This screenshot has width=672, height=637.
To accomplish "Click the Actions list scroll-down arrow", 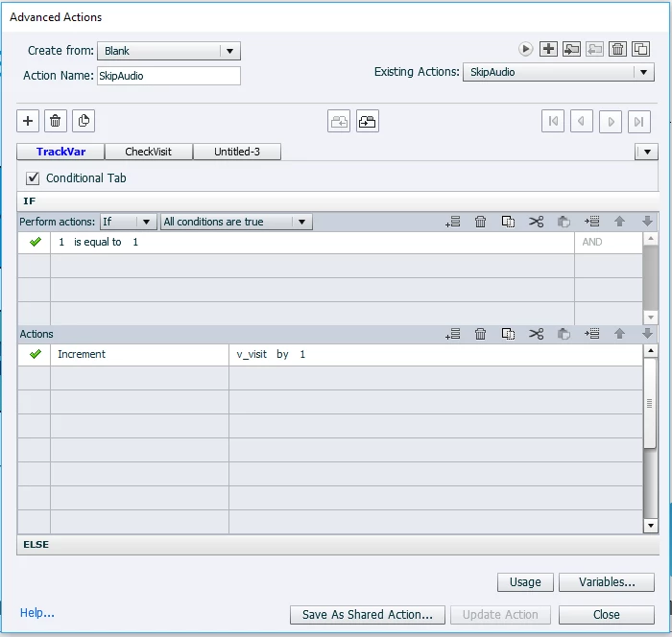I will pyautogui.click(x=651, y=526).
